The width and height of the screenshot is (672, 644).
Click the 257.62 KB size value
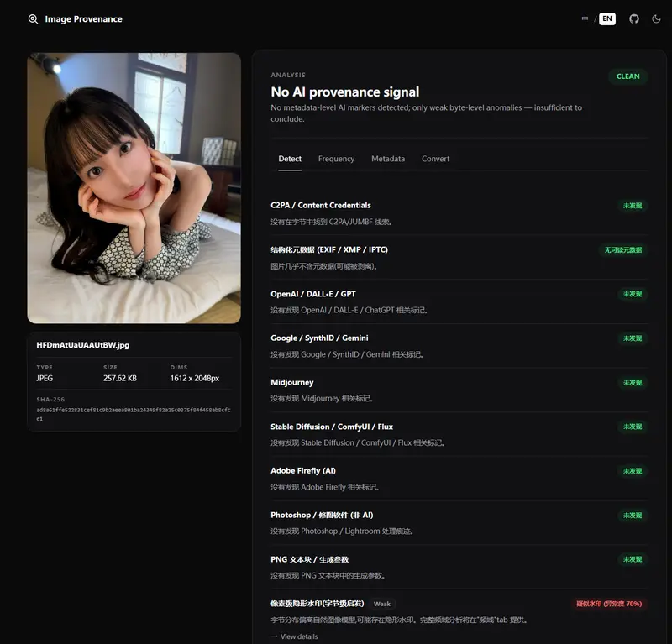(120, 378)
